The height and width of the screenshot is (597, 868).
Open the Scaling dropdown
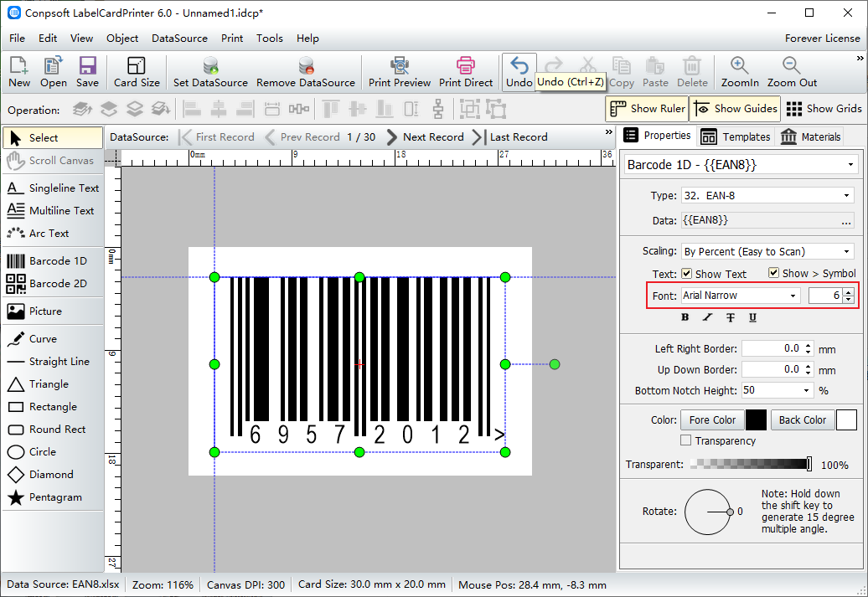tap(846, 252)
